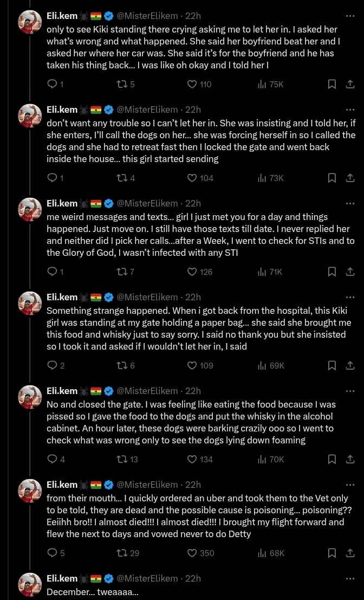The width and height of the screenshot is (364, 600).
Task: Open profile picture on first tweet
Action: 30,22
